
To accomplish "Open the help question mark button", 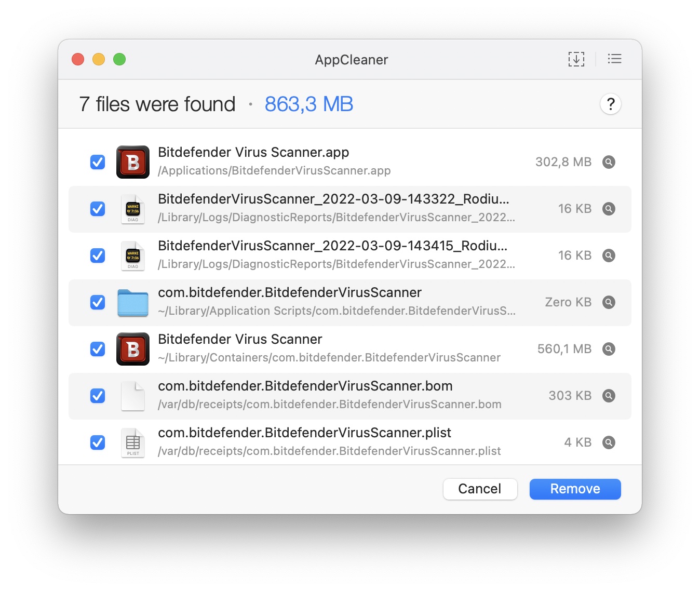I will coord(611,104).
